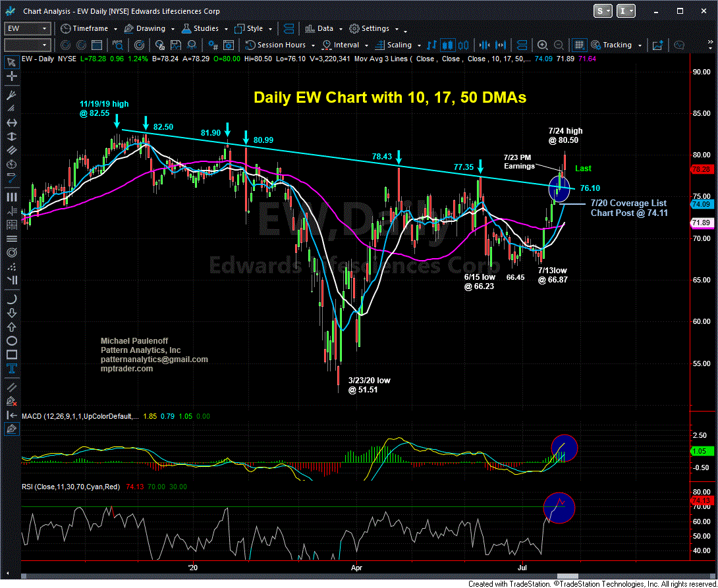Expand the Tracking dropdown arrow
Image resolution: width=718 pixels, height=588 pixels.
tap(640, 45)
